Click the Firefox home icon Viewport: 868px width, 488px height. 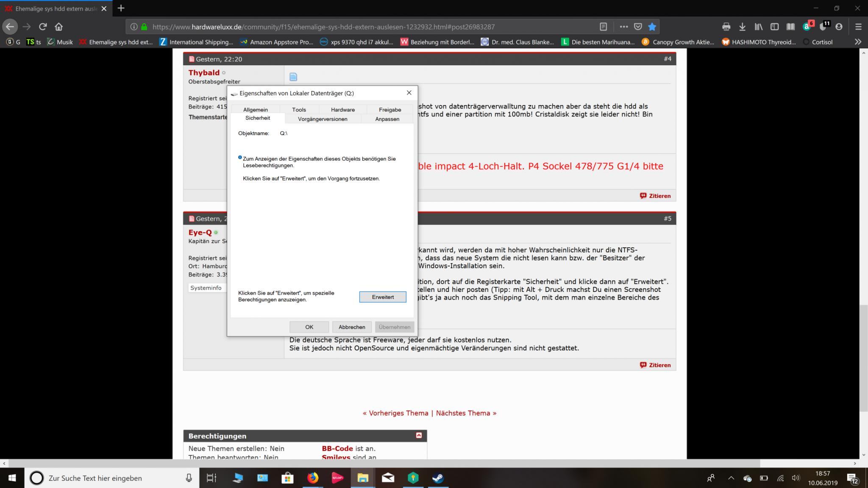point(58,27)
